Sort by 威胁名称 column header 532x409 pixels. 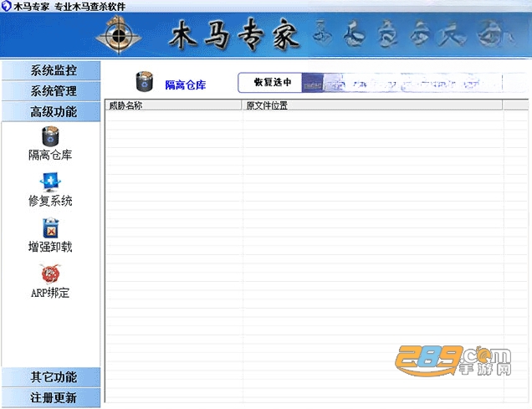click(x=173, y=105)
